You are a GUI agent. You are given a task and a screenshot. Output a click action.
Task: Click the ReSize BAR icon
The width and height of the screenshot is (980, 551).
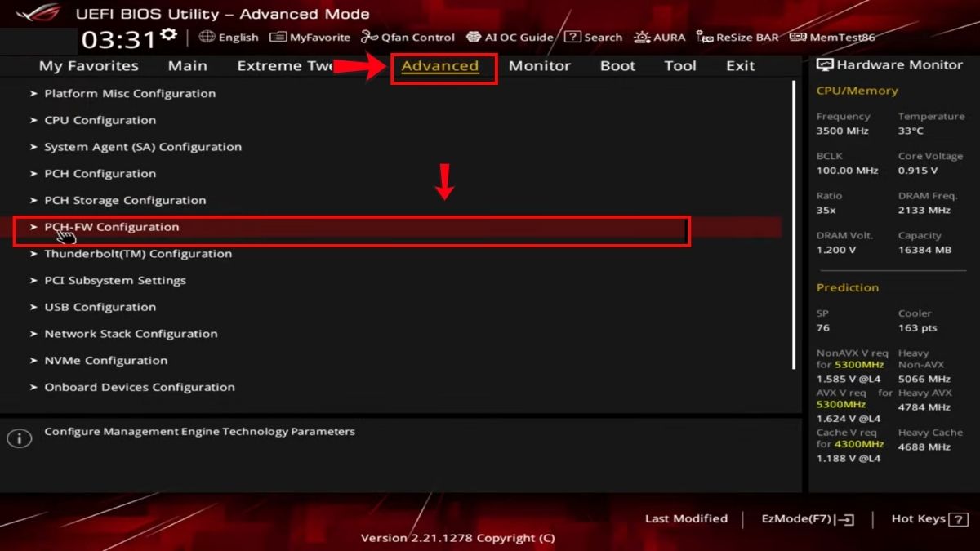pyautogui.click(x=705, y=37)
